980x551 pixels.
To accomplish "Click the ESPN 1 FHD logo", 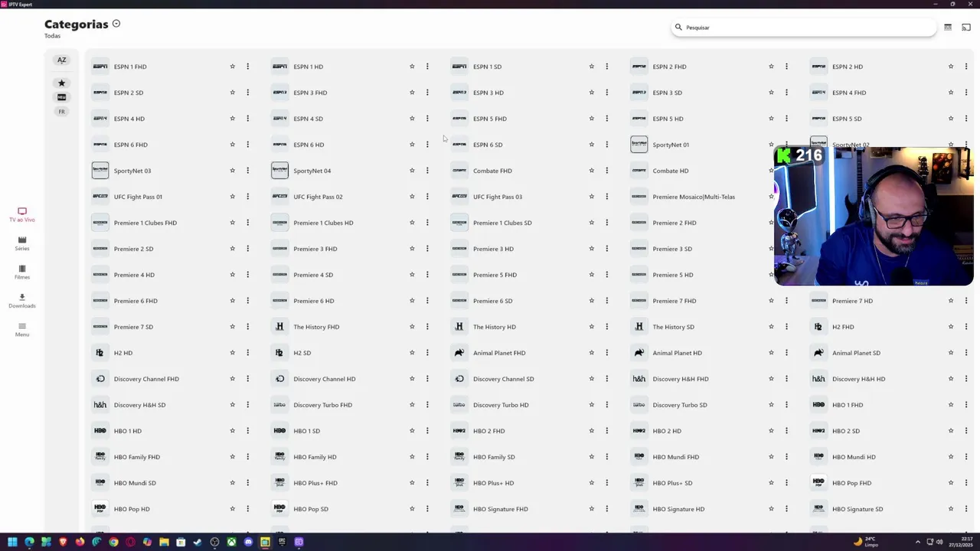I will (100, 67).
